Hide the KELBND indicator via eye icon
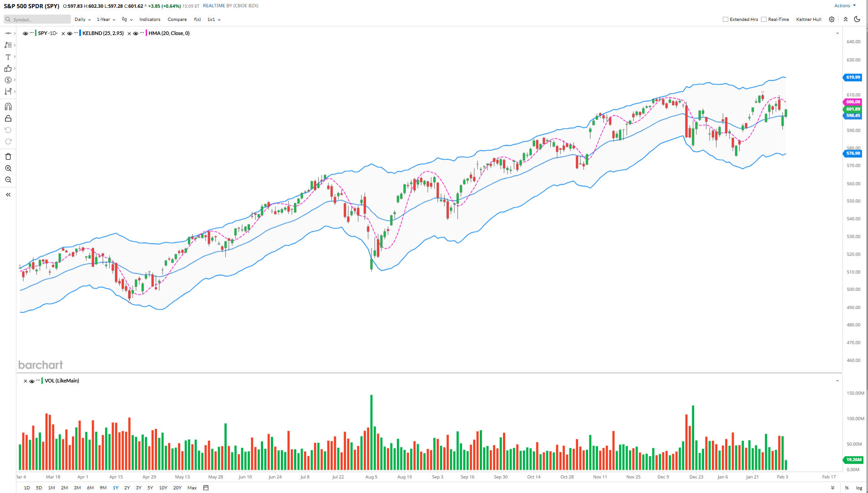This screenshot has height=493, width=868. (x=70, y=33)
